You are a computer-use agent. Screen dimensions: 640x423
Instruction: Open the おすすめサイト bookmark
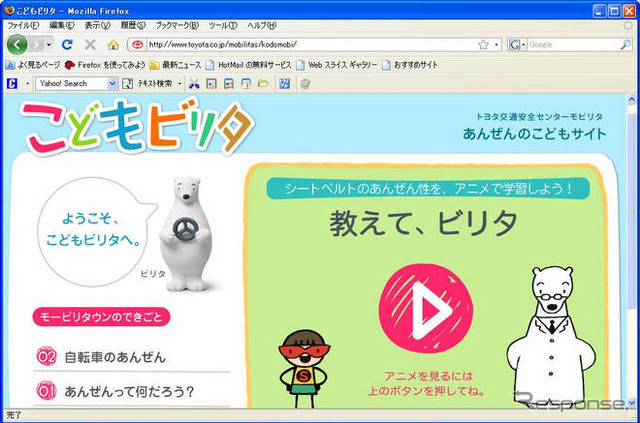point(410,65)
